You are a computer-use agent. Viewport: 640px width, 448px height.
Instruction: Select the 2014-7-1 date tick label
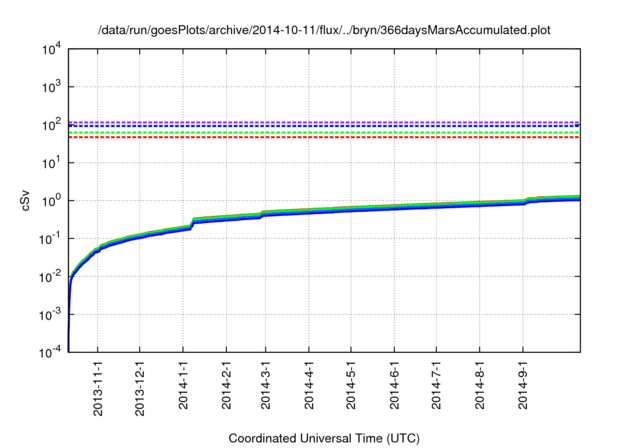436,385
